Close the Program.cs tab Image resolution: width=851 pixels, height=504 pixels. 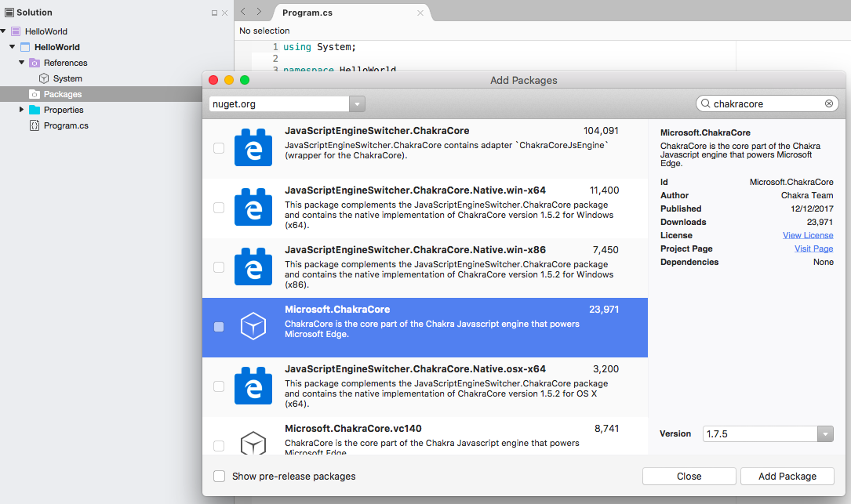(420, 13)
